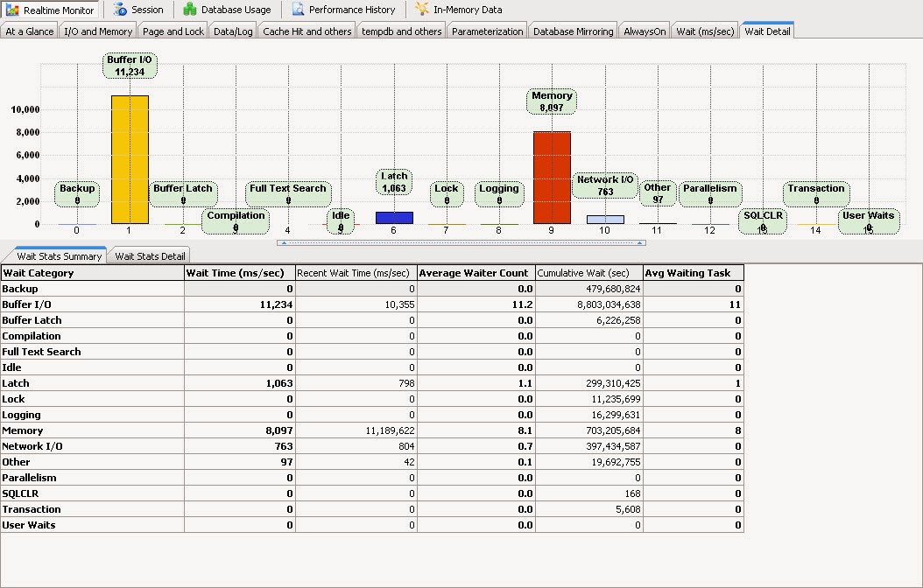Viewport: 923px width, 588px height.
Task: Switch to the Wait (ms/sec) tab
Action: click(x=704, y=30)
